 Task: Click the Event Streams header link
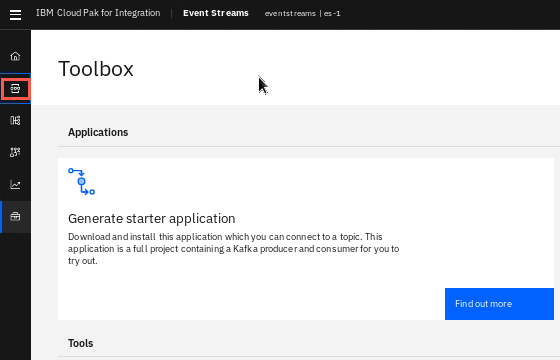click(216, 13)
